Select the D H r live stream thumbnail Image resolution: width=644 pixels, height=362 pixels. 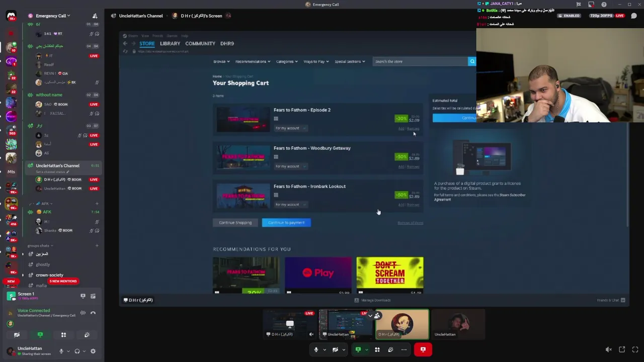(290, 324)
